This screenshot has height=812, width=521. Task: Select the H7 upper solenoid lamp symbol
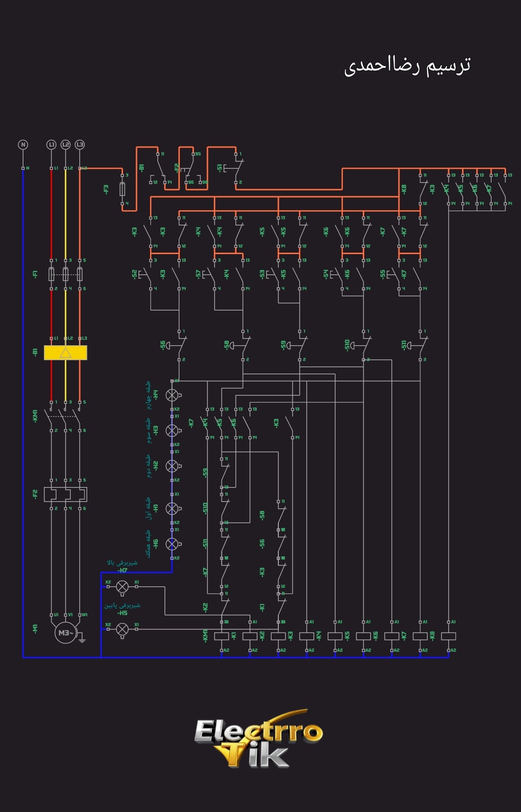123,587
